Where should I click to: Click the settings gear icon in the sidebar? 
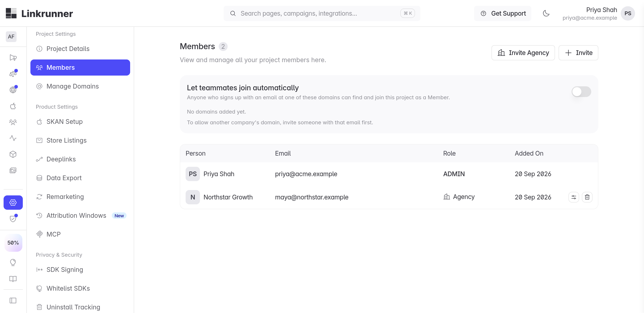(x=13, y=202)
